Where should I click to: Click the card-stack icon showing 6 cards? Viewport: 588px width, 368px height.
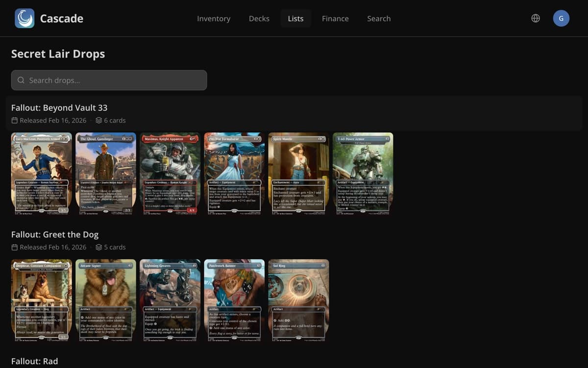point(99,120)
